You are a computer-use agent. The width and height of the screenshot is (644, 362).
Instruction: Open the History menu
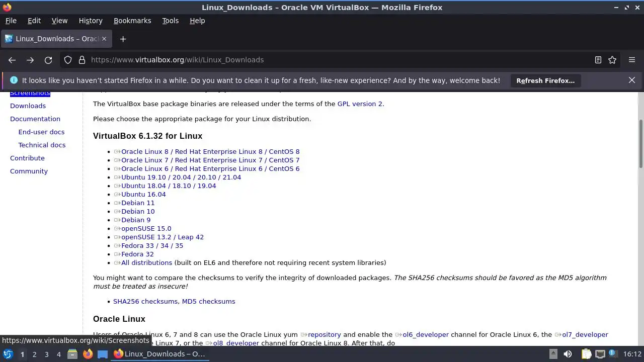point(91,21)
